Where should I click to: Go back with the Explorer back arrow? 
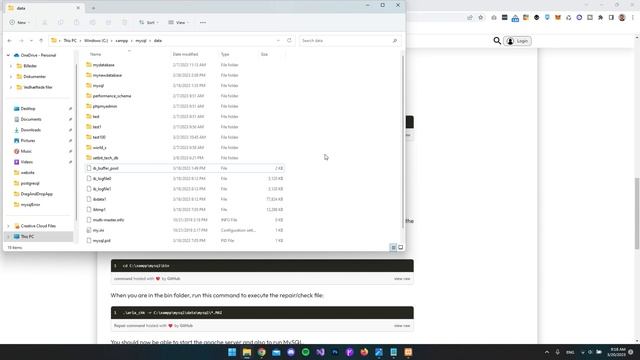[x=10, y=41]
